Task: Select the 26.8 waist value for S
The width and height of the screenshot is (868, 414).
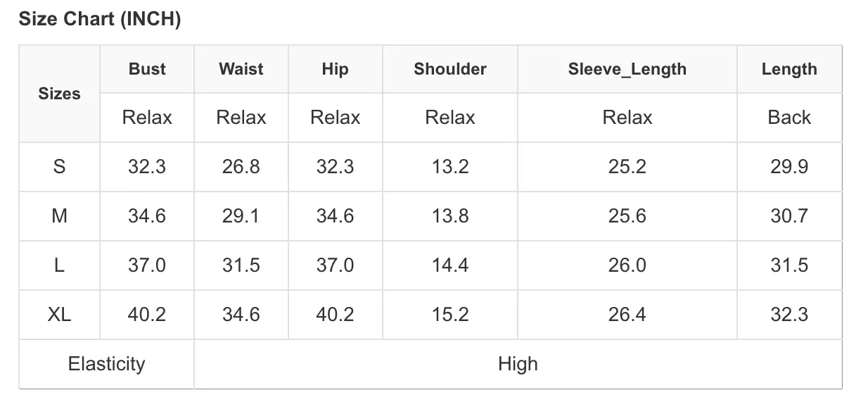Action: [x=241, y=167]
